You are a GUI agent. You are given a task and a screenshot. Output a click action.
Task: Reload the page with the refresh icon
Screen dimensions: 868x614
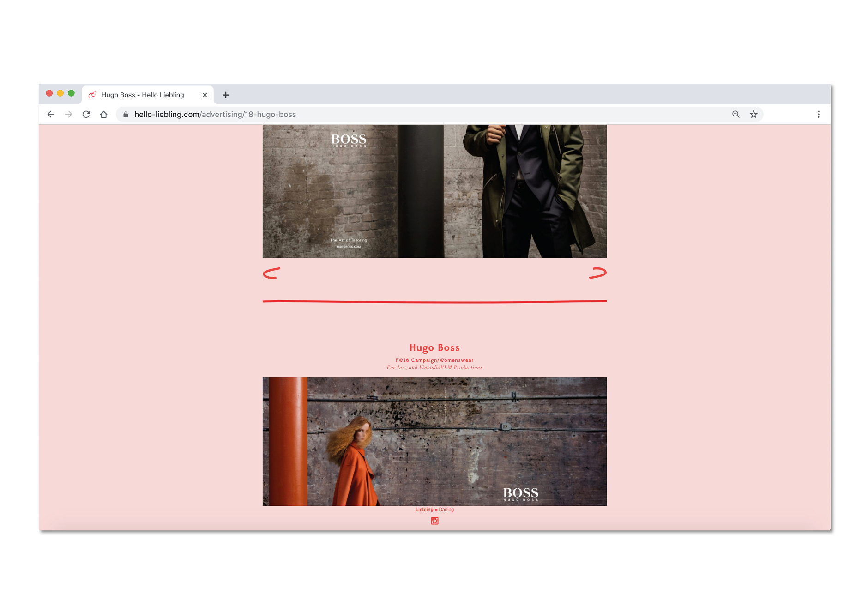tap(86, 114)
